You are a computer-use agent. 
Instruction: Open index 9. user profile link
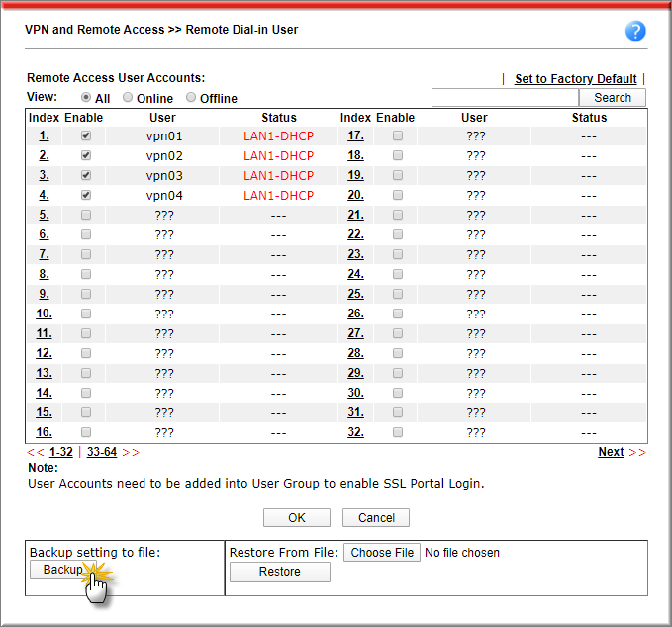pos(45,294)
